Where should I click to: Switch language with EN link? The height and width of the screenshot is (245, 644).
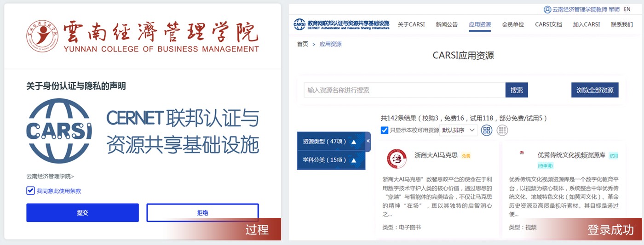coord(627,9)
